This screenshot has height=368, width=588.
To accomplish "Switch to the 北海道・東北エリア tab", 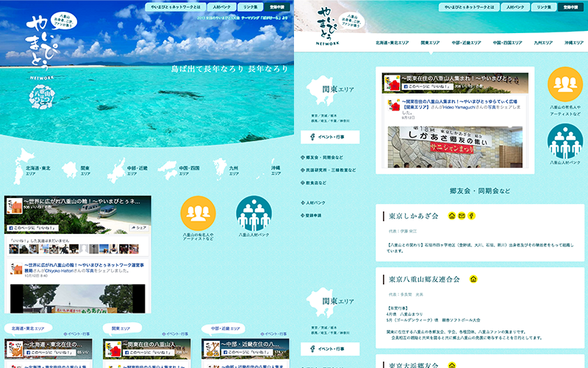I will 392,43.
